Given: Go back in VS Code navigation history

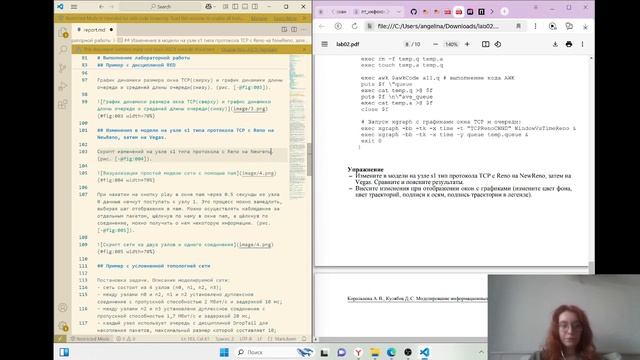Looking at the screenshot, I should (x=101, y=7).
